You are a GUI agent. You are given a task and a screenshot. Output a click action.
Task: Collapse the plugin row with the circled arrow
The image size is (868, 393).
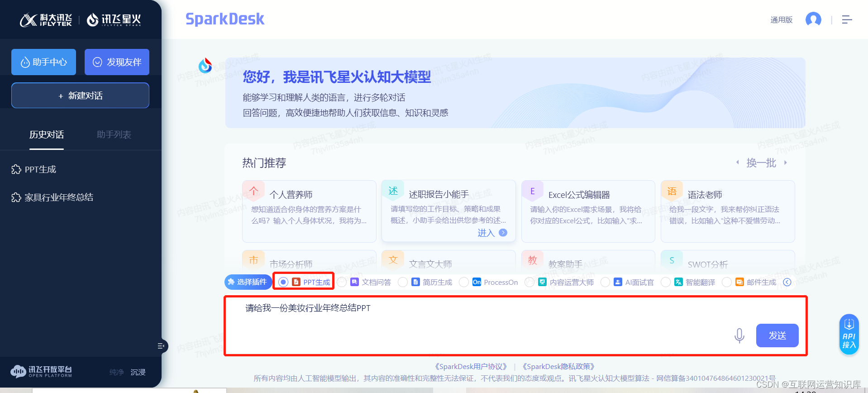[x=787, y=282]
